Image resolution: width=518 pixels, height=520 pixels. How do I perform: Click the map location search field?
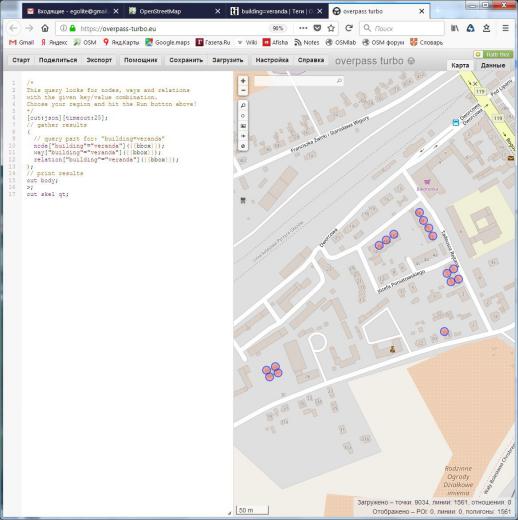[298, 81]
